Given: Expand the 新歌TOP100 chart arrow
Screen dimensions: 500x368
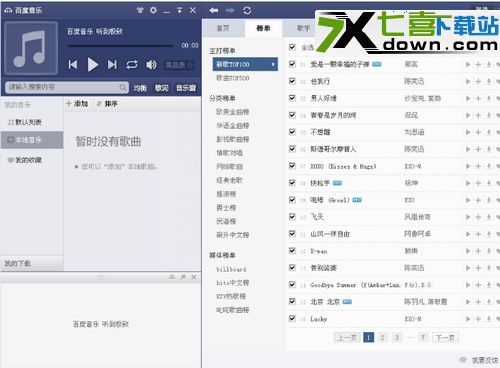Looking at the screenshot, I should (273, 64).
